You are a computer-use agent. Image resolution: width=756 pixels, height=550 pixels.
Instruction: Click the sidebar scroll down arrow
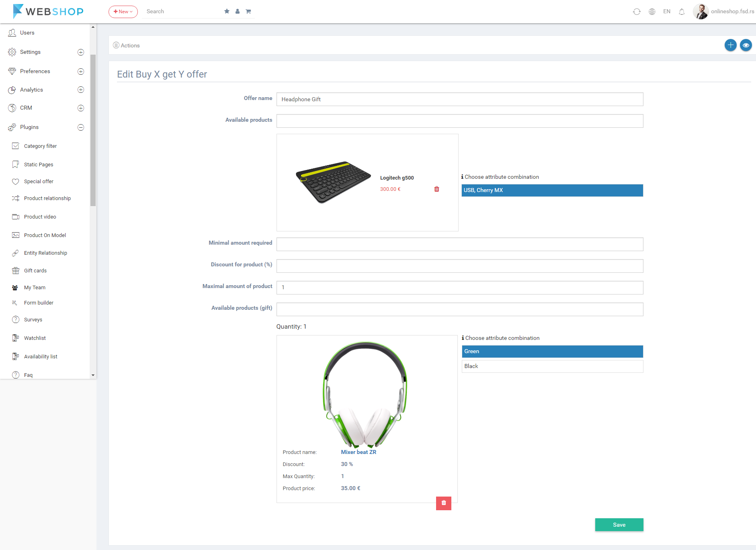[93, 375]
